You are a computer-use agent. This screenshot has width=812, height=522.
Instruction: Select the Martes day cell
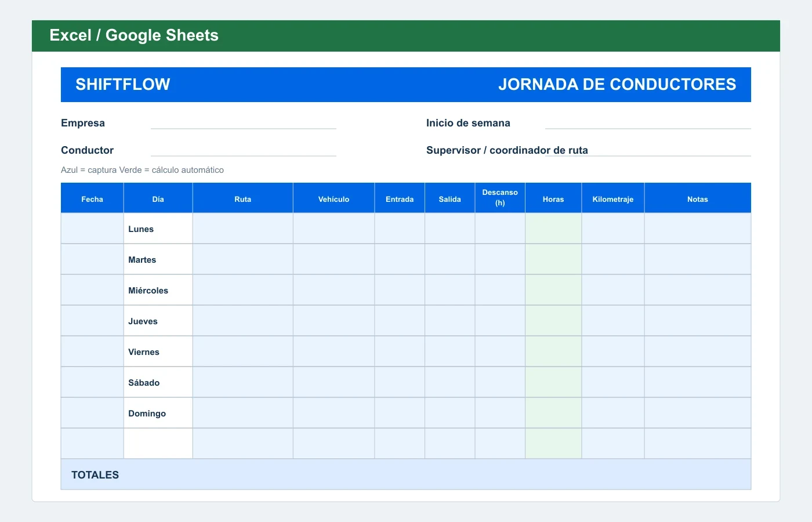pos(158,259)
